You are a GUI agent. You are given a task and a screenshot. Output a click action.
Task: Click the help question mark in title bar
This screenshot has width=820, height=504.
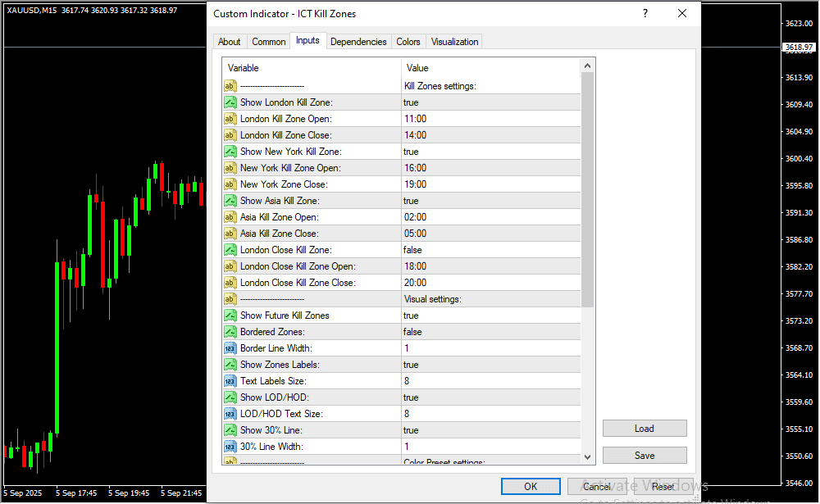click(x=645, y=14)
